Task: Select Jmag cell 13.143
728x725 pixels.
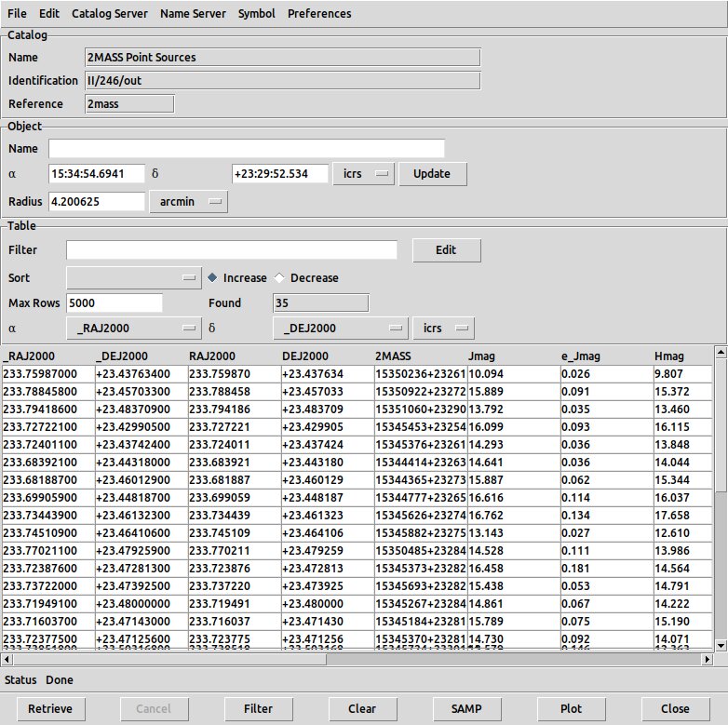Action: pos(514,533)
